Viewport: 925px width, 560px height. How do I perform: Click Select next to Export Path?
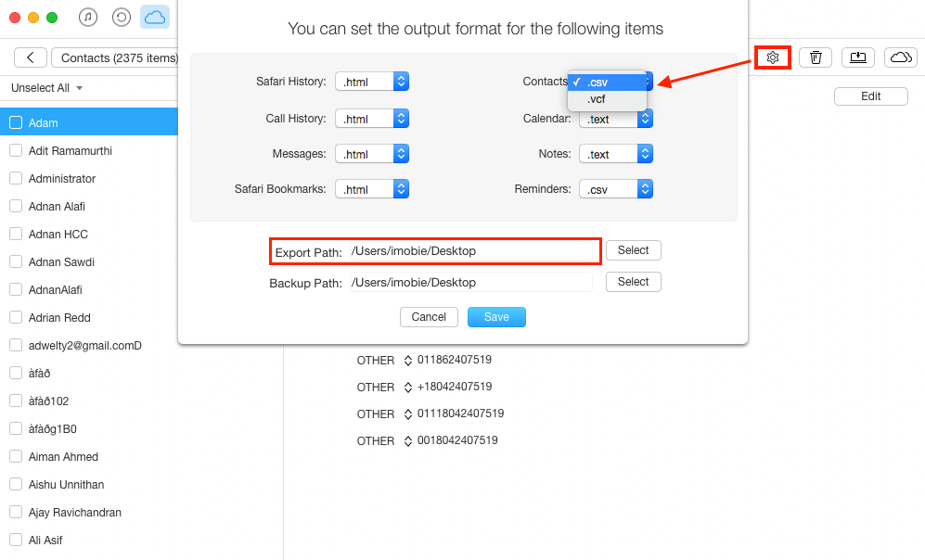(x=633, y=250)
